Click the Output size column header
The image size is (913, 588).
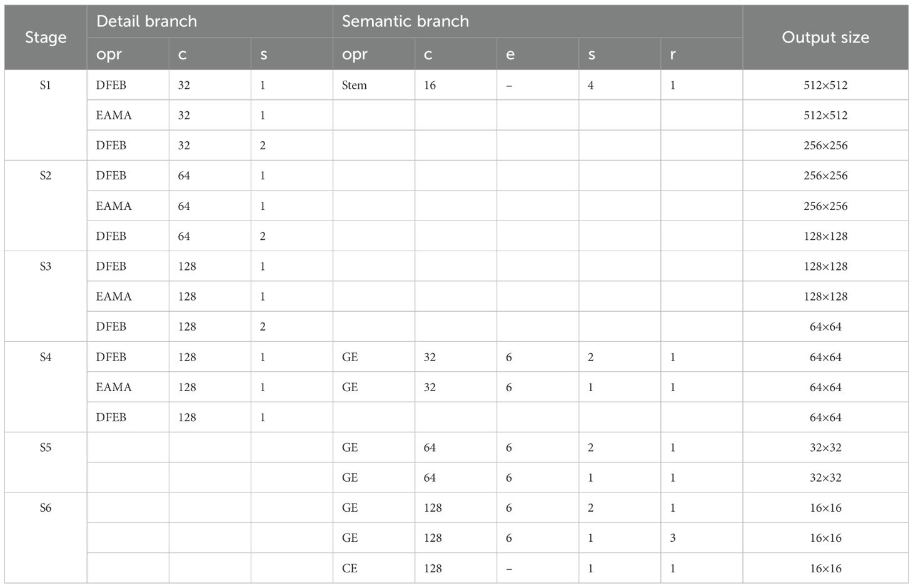click(x=825, y=37)
